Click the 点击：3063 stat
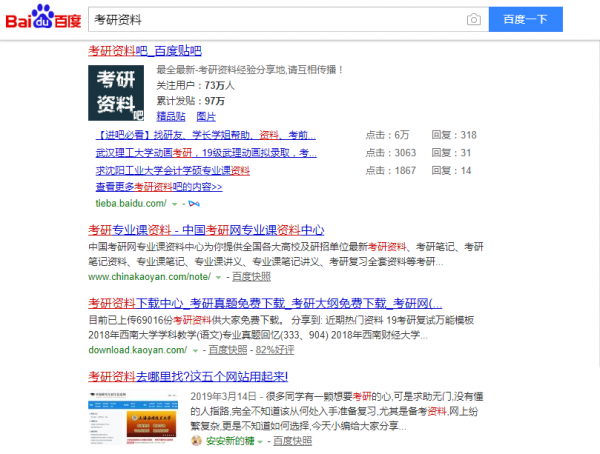 pos(390,153)
